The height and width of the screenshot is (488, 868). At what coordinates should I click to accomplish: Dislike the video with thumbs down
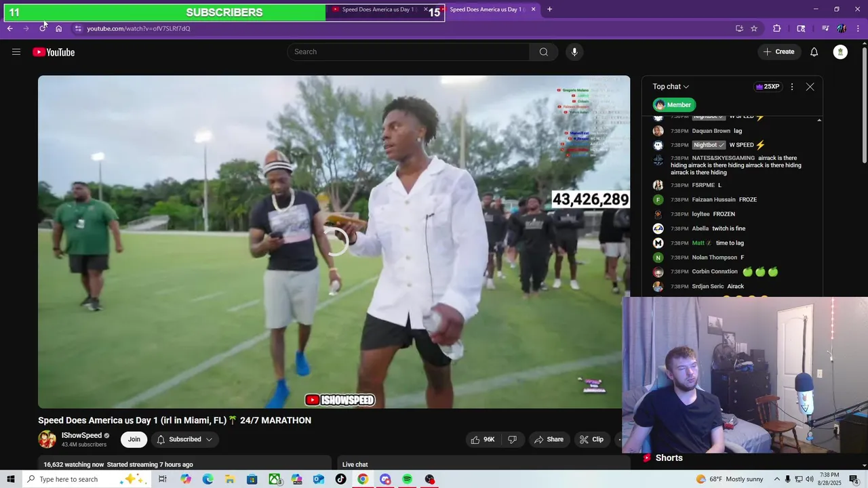[512, 439]
